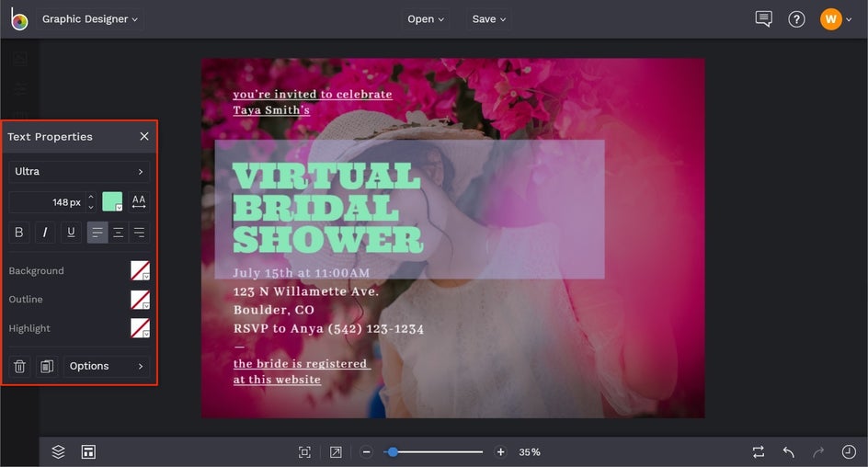Expand the Options submenu

(107, 366)
